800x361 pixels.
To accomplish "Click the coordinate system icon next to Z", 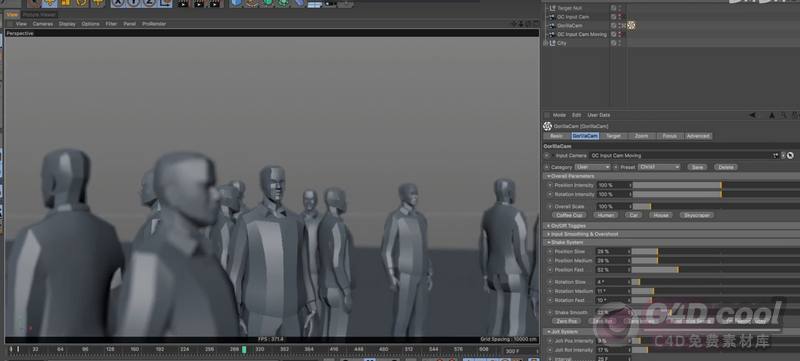I will pyautogui.click(x=164, y=3).
